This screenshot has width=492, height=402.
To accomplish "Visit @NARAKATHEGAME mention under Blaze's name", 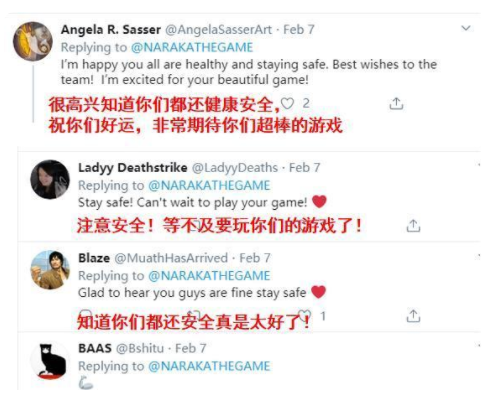I will click(x=209, y=276).
